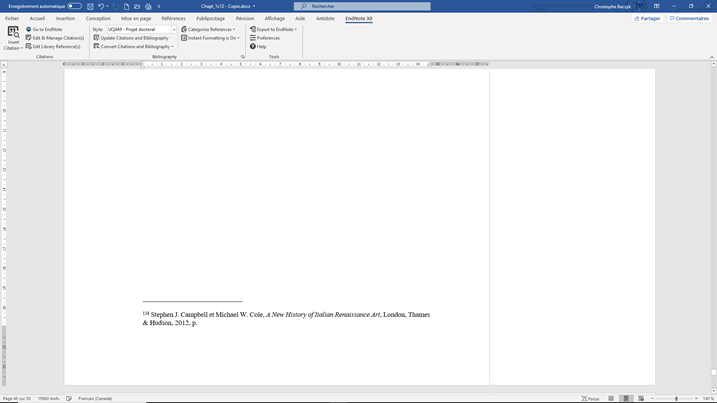This screenshot has width=717, height=403.
Task: Click the vertical scrollbar thumb
Action: [713, 372]
